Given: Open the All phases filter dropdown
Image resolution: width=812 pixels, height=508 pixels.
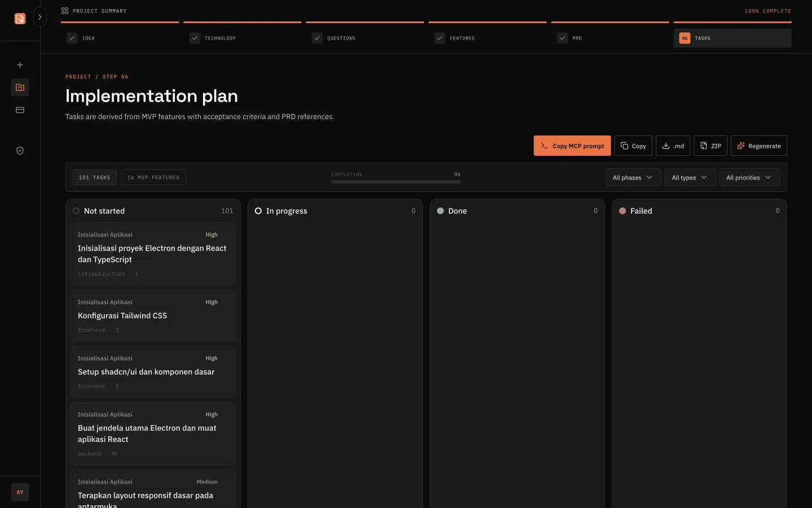Looking at the screenshot, I should tap(633, 177).
